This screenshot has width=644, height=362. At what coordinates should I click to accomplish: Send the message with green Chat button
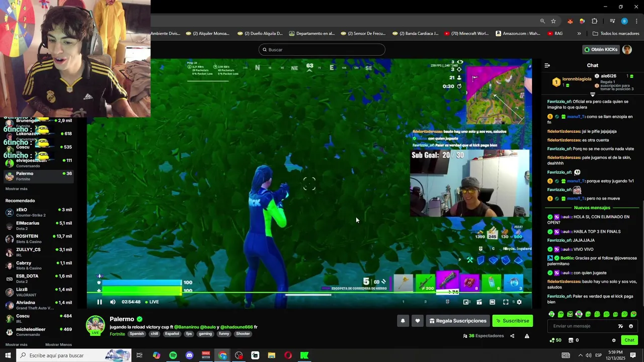629,340
